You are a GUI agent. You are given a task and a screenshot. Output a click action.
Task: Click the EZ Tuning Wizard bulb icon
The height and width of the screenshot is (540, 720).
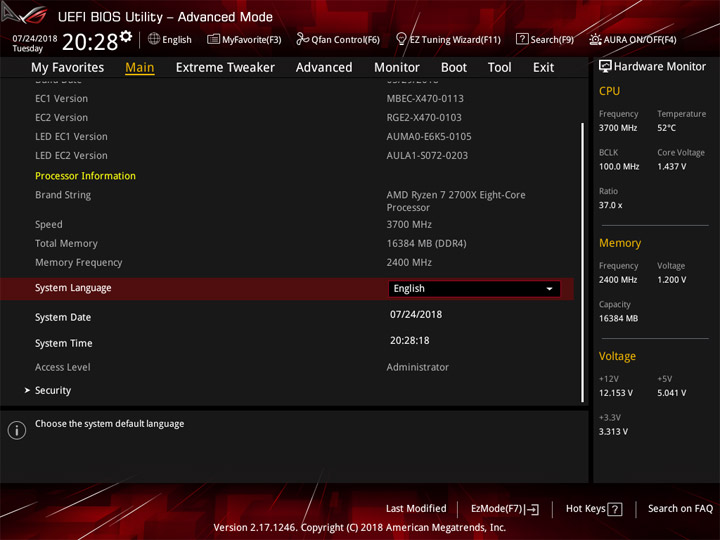point(401,39)
